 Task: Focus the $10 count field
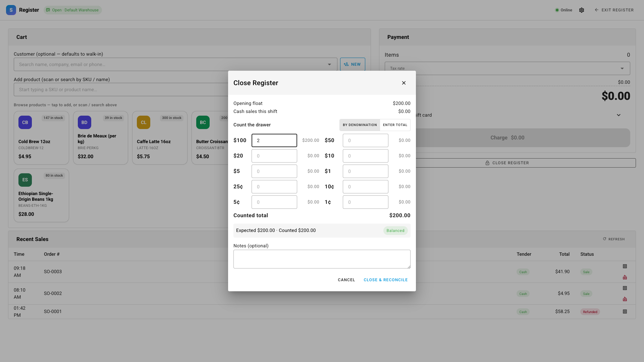[x=366, y=156]
